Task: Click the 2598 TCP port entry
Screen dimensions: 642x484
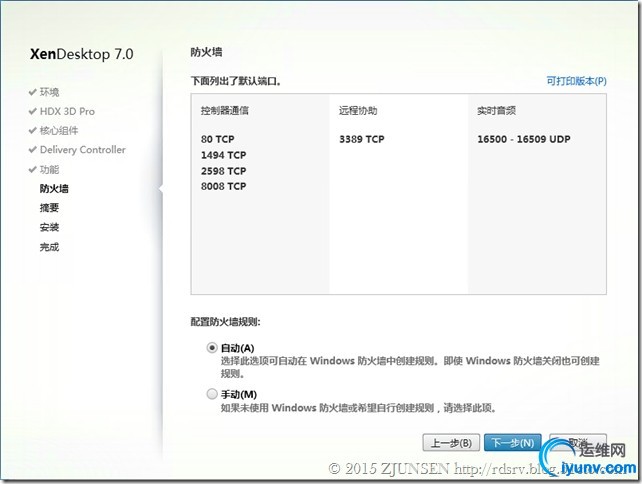Action: pyautogui.click(x=224, y=171)
